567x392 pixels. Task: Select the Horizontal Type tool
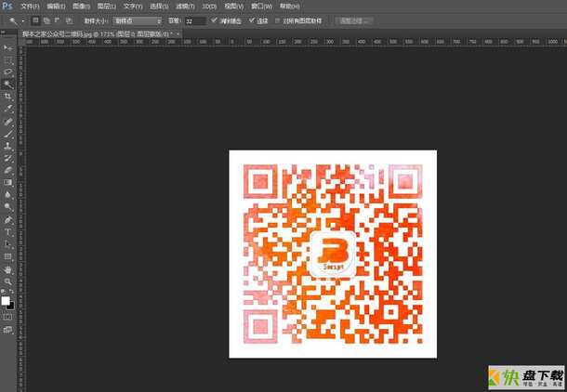tap(8, 232)
